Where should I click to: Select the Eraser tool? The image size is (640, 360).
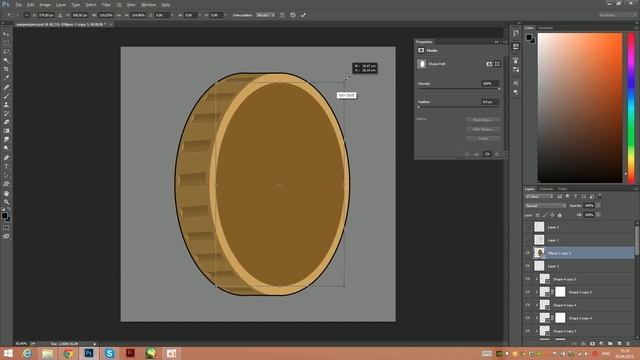(6, 122)
